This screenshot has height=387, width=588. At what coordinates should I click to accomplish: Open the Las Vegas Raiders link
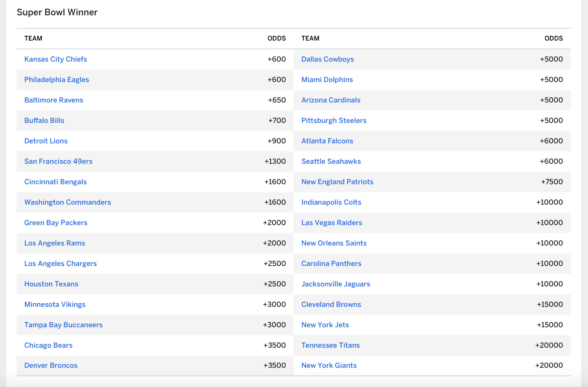click(x=332, y=223)
